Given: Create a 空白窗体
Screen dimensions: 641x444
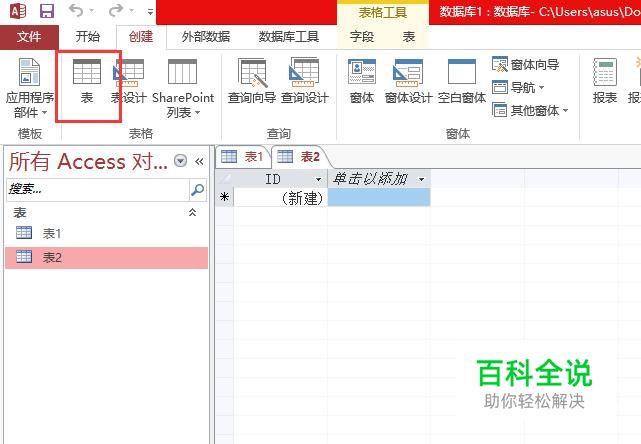Looking at the screenshot, I should [462, 81].
